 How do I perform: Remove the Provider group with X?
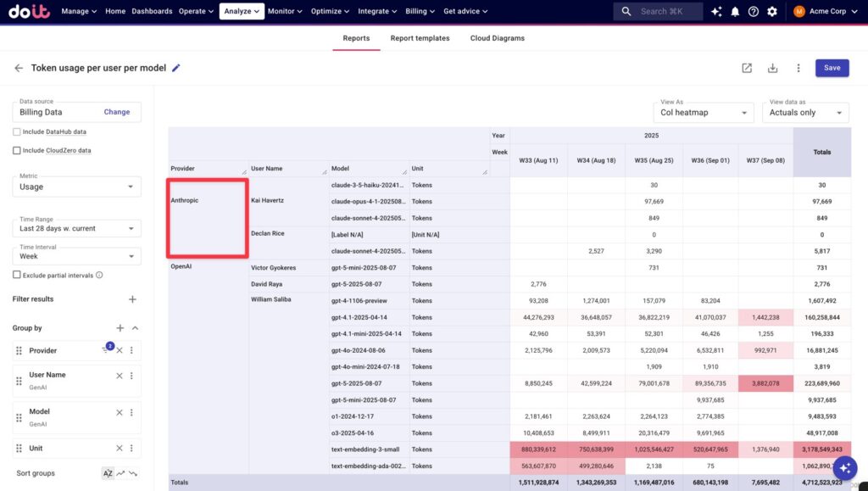coord(120,350)
